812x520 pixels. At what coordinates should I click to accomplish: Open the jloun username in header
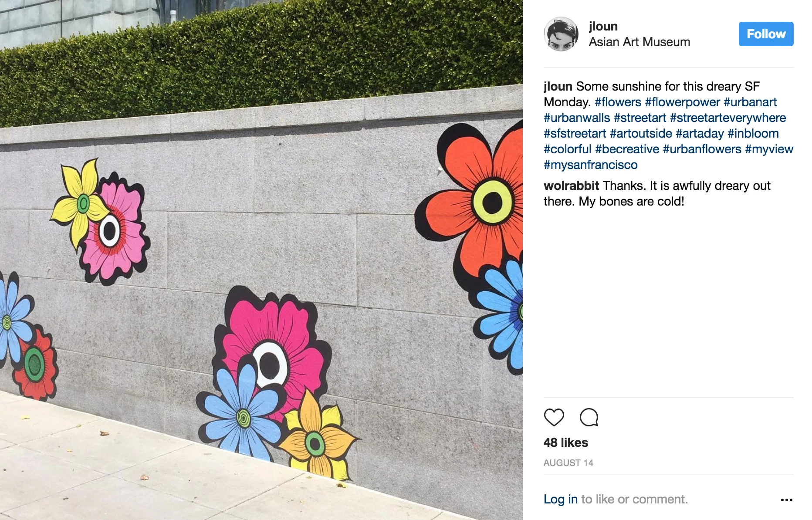click(603, 26)
